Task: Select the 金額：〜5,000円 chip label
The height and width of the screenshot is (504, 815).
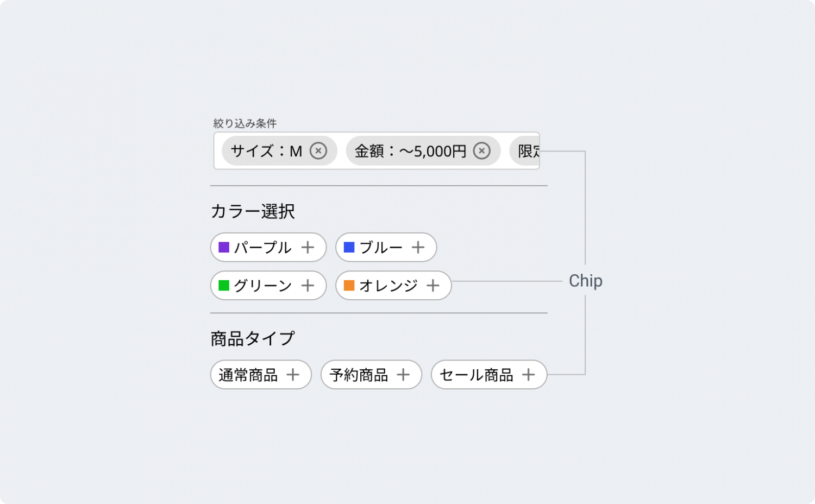Action: point(410,151)
